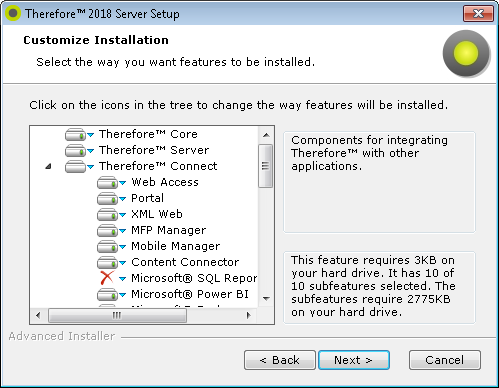Select the XML Web feature label
This screenshot has width=499, height=388.
click(157, 214)
